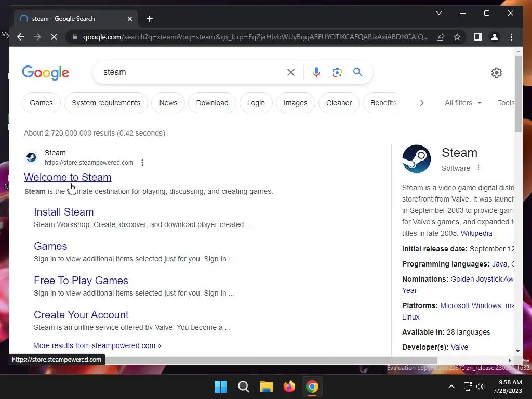The image size is (532, 399).
Task: Click the Steam favicon of the first result
Action: tap(31, 157)
